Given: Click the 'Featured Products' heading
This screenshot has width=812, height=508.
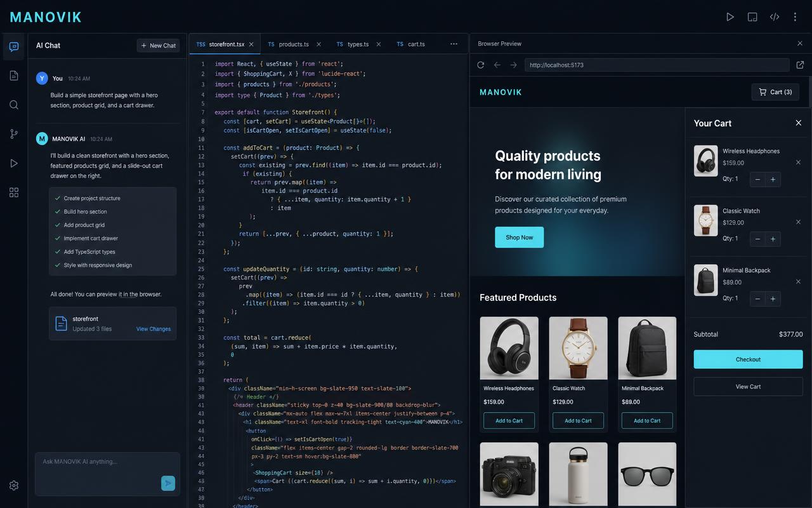Looking at the screenshot, I should point(518,297).
